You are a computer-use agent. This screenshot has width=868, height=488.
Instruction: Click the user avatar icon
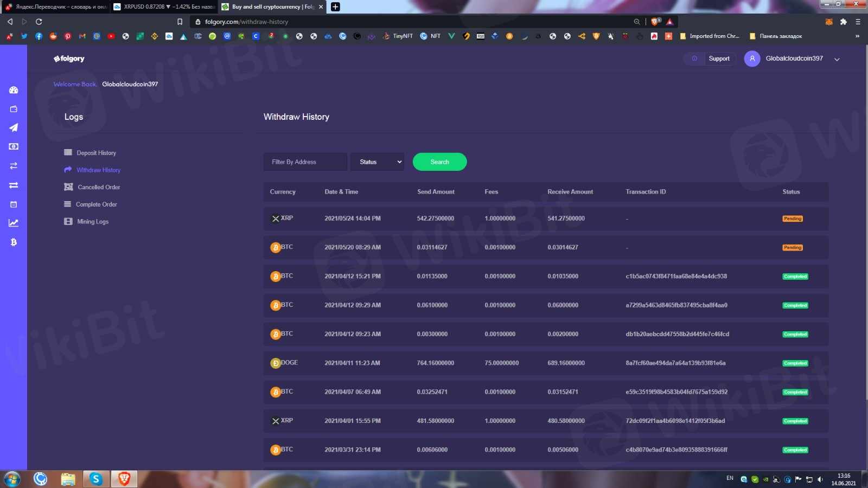752,59
